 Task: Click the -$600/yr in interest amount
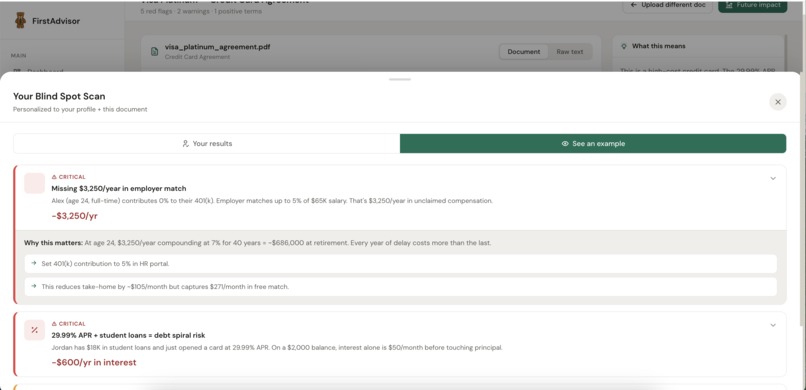click(x=94, y=362)
